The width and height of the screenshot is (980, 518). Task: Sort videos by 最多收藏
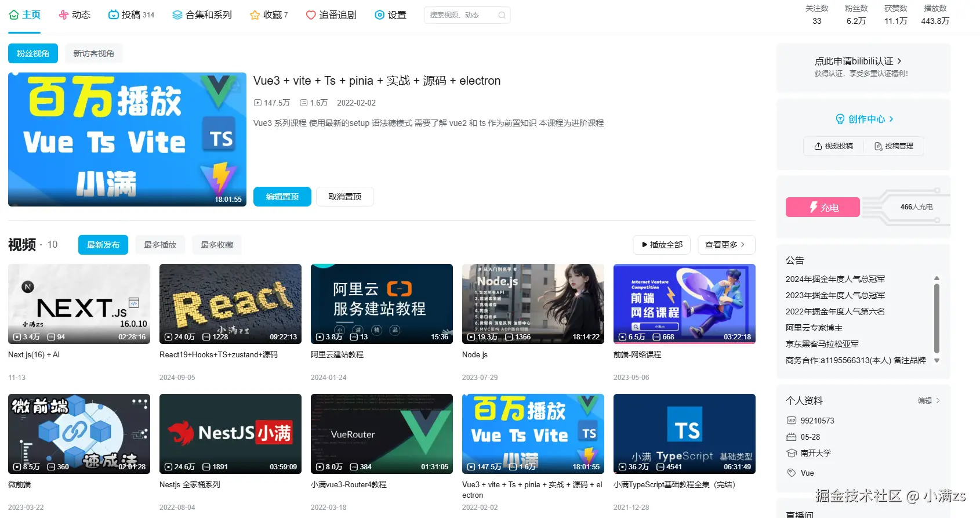217,245
